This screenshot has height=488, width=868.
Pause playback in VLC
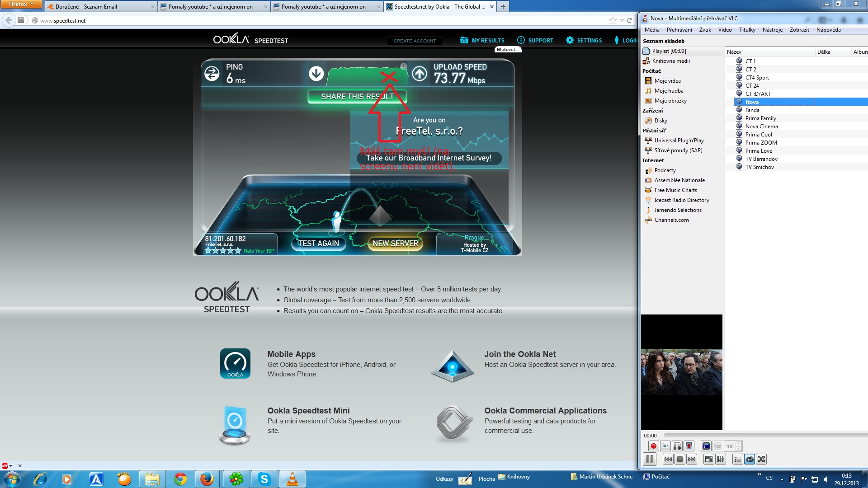pos(650,459)
